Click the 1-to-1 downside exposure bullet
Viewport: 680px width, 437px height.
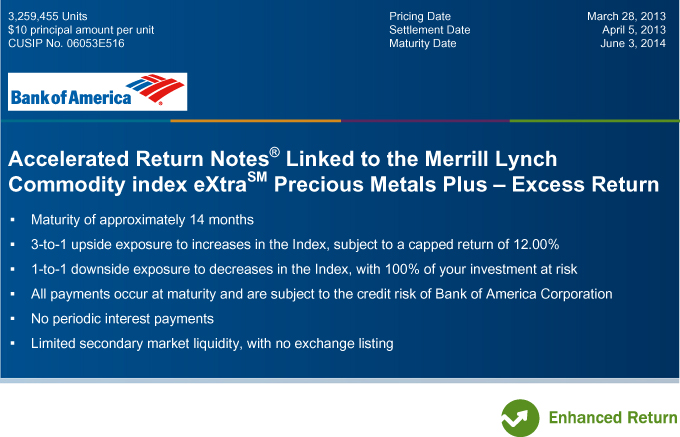(x=304, y=269)
